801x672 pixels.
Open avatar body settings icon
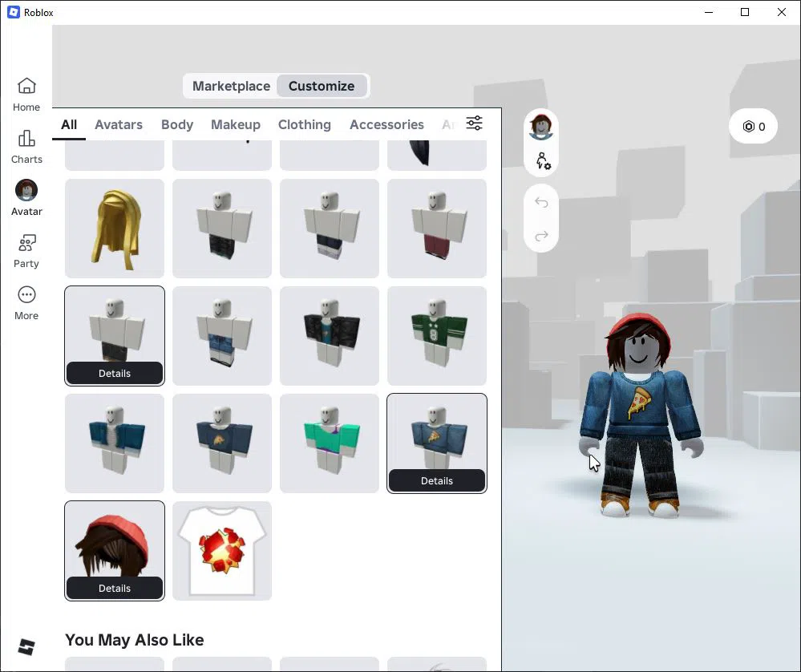(543, 161)
